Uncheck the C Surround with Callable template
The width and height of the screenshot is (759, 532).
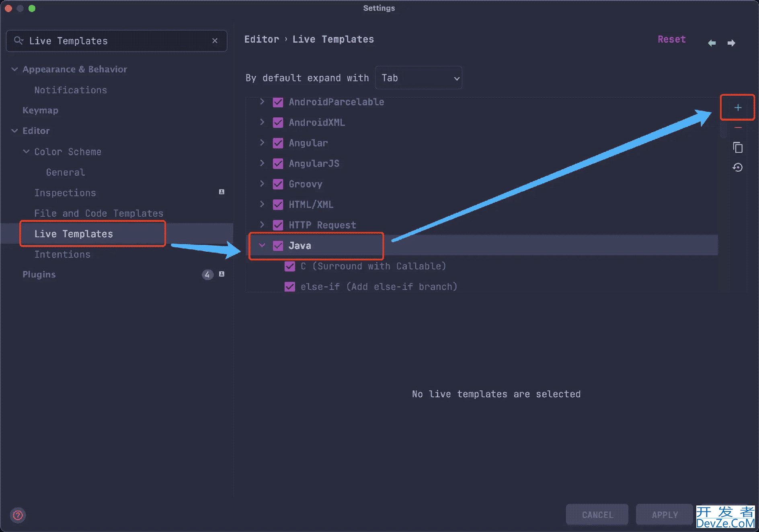289,266
